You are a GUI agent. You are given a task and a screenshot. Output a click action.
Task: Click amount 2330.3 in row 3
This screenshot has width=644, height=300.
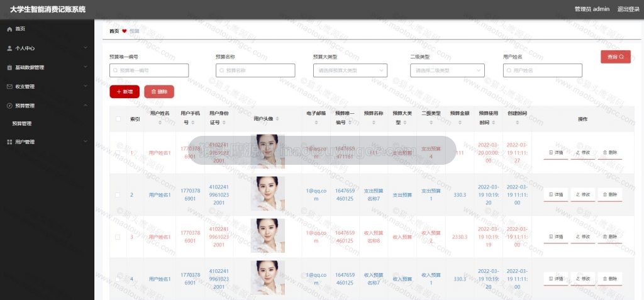tap(460, 237)
